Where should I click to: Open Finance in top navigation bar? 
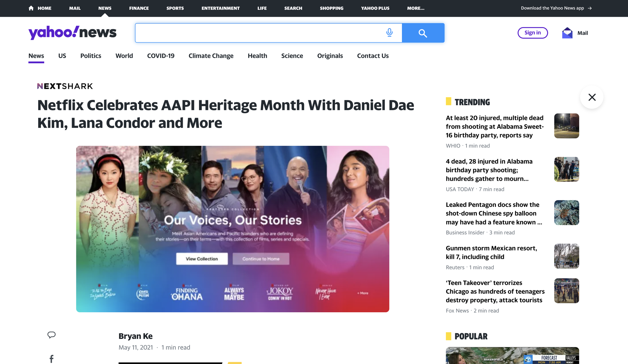coord(139,8)
